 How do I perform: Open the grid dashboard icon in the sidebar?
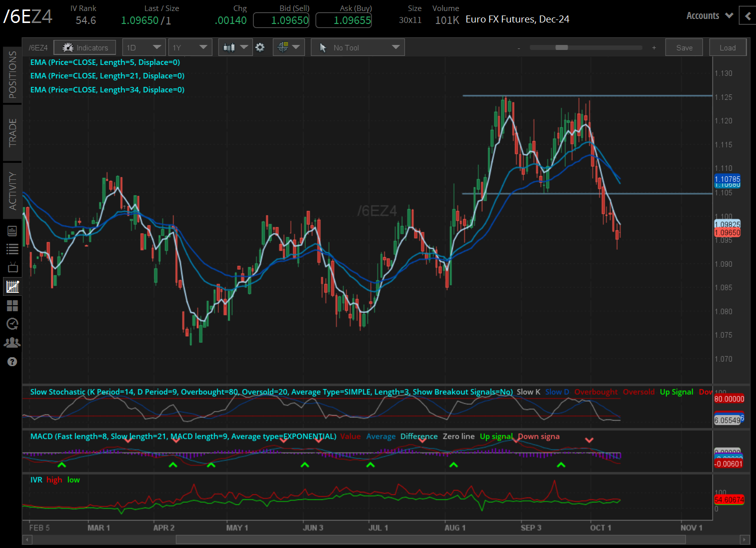pos(12,306)
